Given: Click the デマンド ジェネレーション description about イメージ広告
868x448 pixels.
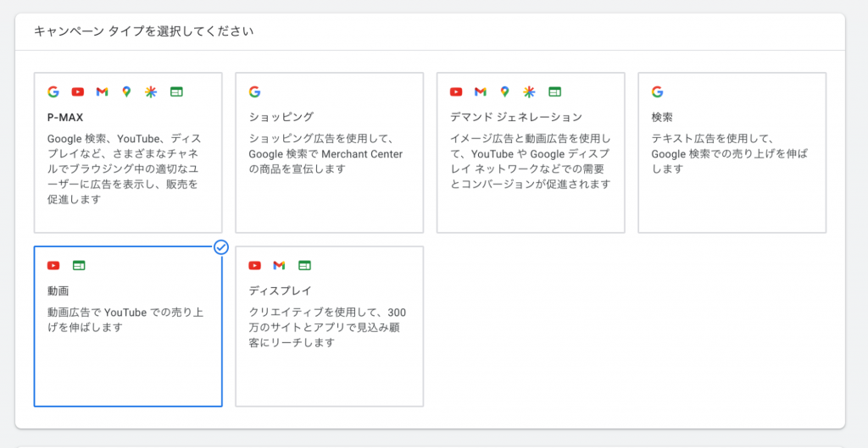Looking at the screenshot, I should (x=531, y=161).
